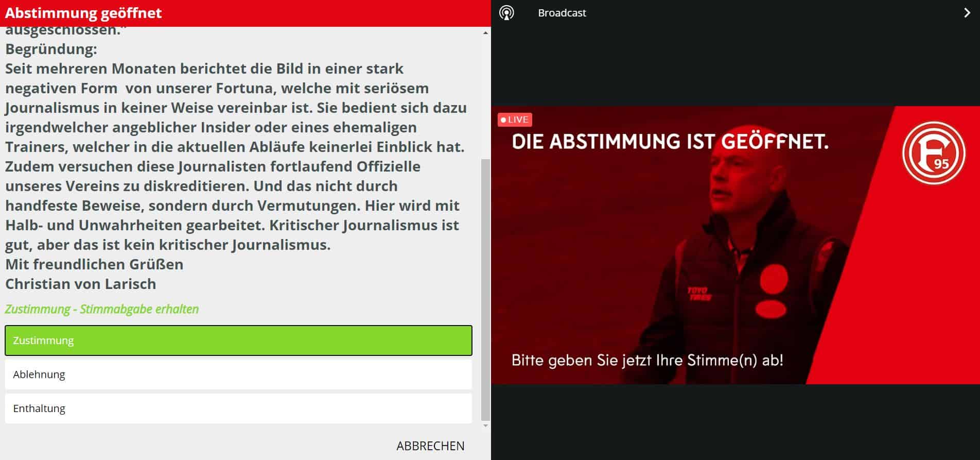Select the Zustimmung vote option
The width and height of the screenshot is (980, 460).
[x=238, y=340]
